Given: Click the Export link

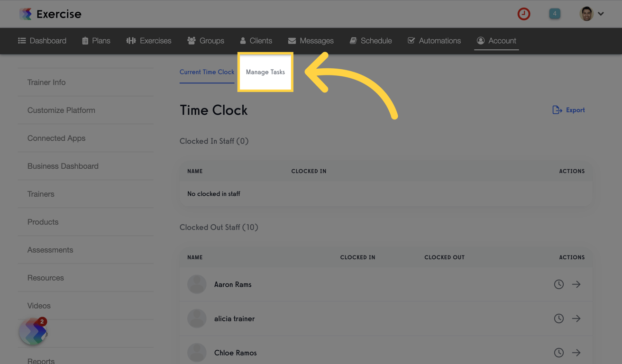Looking at the screenshot, I should tap(568, 110).
